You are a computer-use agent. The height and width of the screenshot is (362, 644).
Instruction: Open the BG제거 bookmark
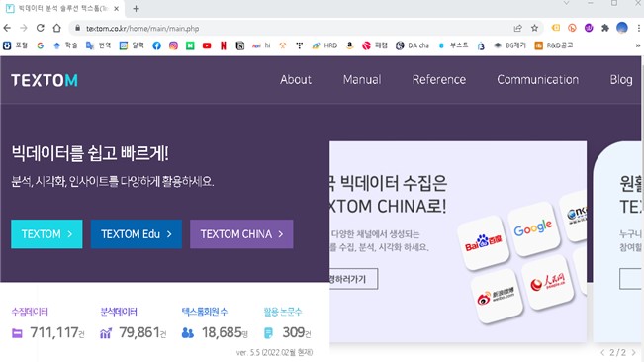[x=509, y=45]
